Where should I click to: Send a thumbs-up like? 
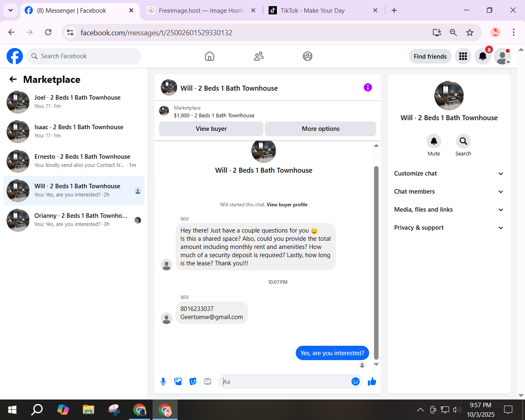pyautogui.click(x=372, y=381)
